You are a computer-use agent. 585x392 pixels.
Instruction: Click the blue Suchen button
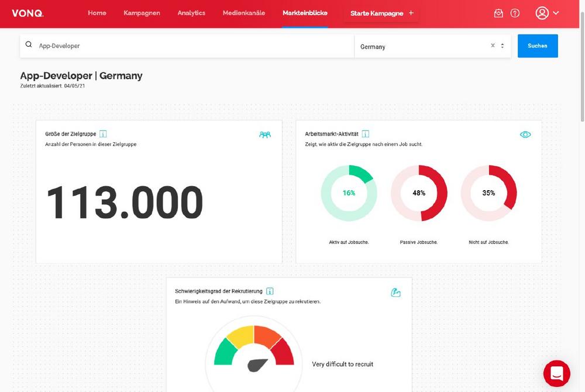538,46
